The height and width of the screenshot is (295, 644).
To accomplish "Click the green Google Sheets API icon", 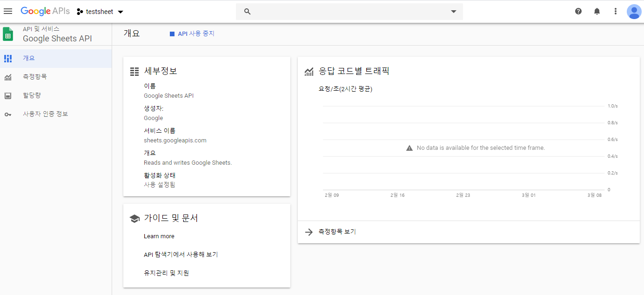I will (8, 34).
